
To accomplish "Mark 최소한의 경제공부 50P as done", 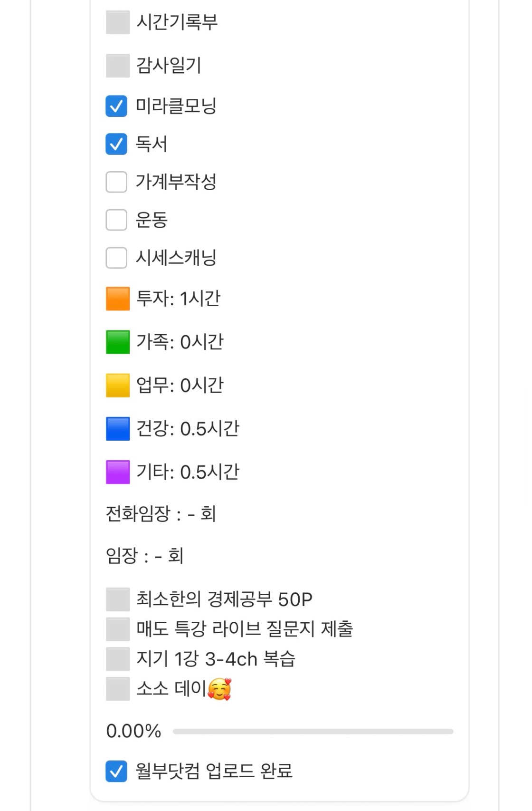I will [117, 599].
